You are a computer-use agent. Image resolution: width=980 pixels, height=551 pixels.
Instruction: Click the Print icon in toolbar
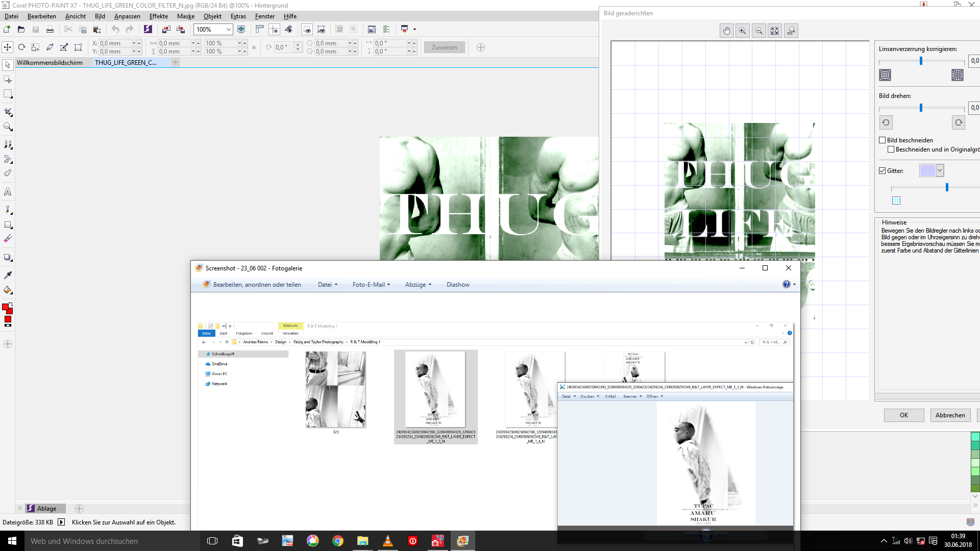[50, 29]
